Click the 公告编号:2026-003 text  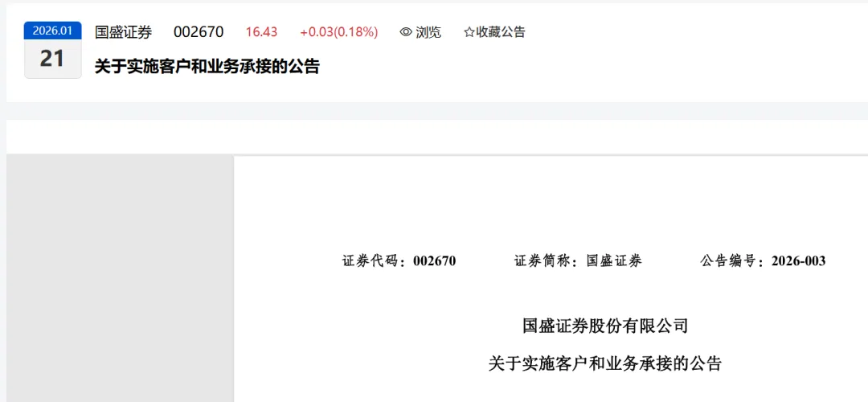point(763,261)
